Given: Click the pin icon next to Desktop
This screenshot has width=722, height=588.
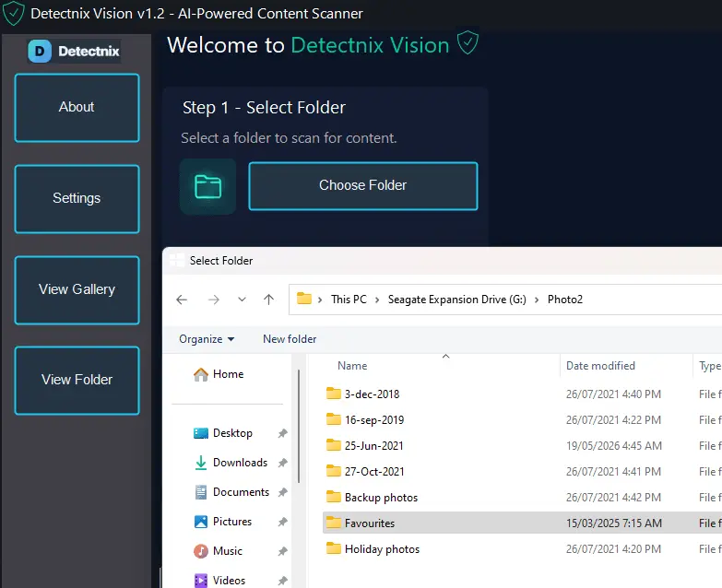Looking at the screenshot, I should [x=283, y=433].
